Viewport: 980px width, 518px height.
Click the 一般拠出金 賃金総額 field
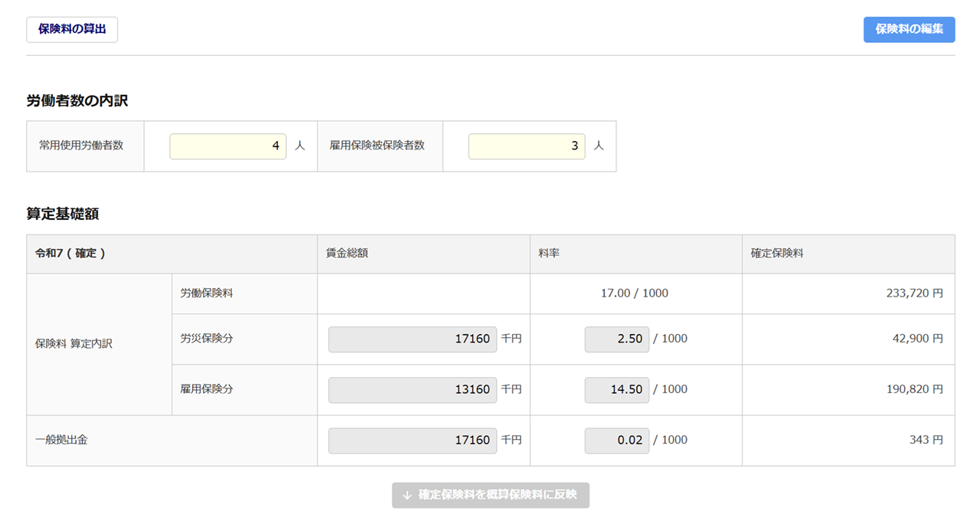tap(412, 440)
